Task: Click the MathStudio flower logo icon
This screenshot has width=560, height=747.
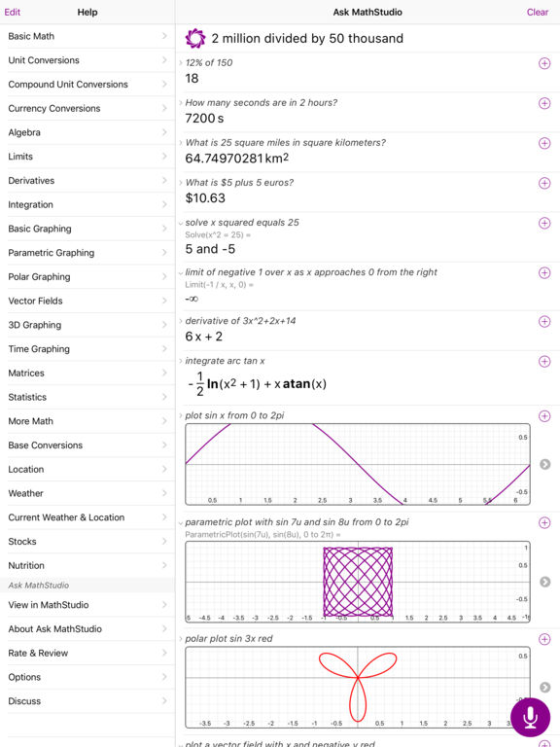Action: coord(195,38)
